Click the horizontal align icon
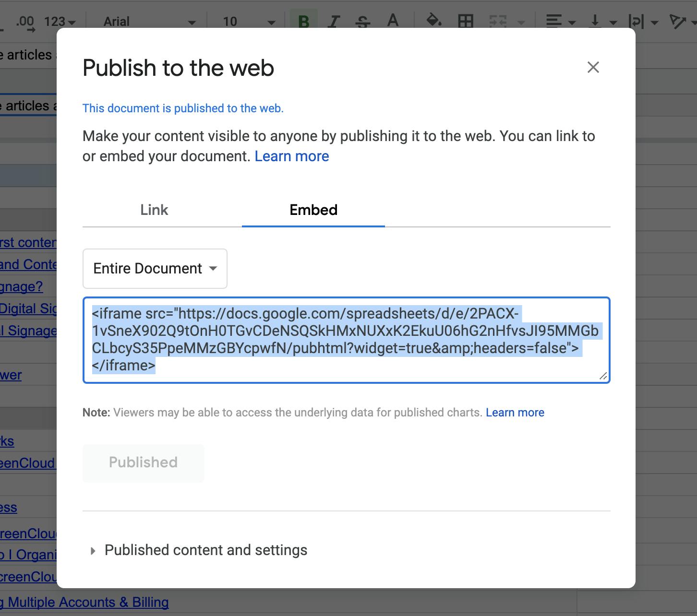This screenshot has height=616, width=697. coord(554,21)
